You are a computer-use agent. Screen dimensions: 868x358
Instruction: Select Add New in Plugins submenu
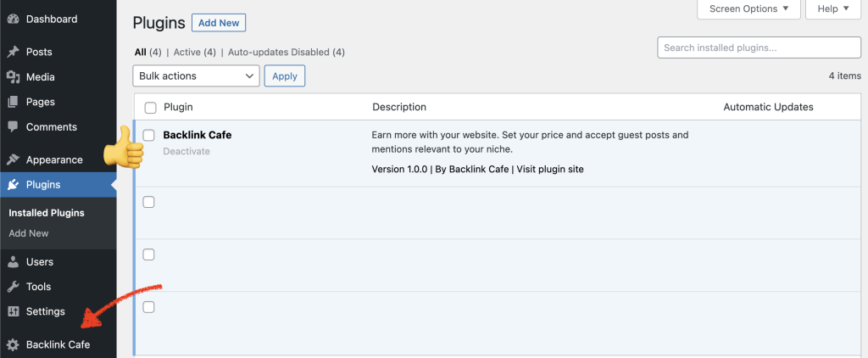point(29,233)
